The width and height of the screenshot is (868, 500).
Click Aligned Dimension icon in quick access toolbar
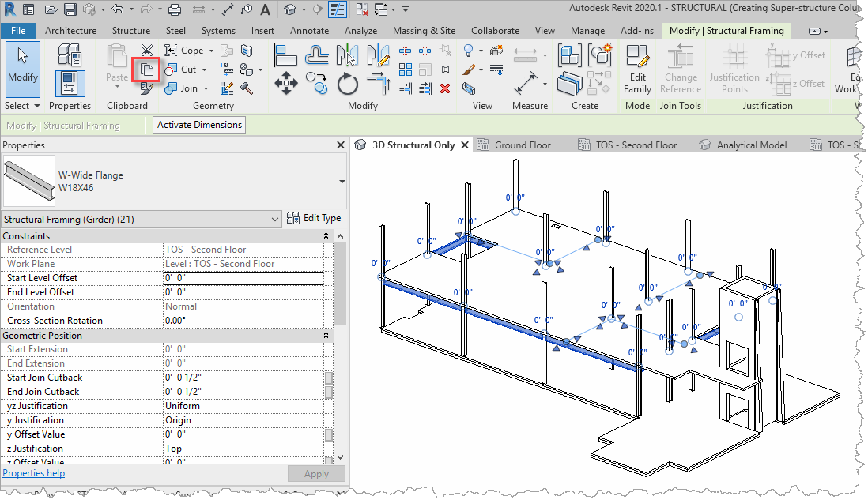(x=228, y=9)
